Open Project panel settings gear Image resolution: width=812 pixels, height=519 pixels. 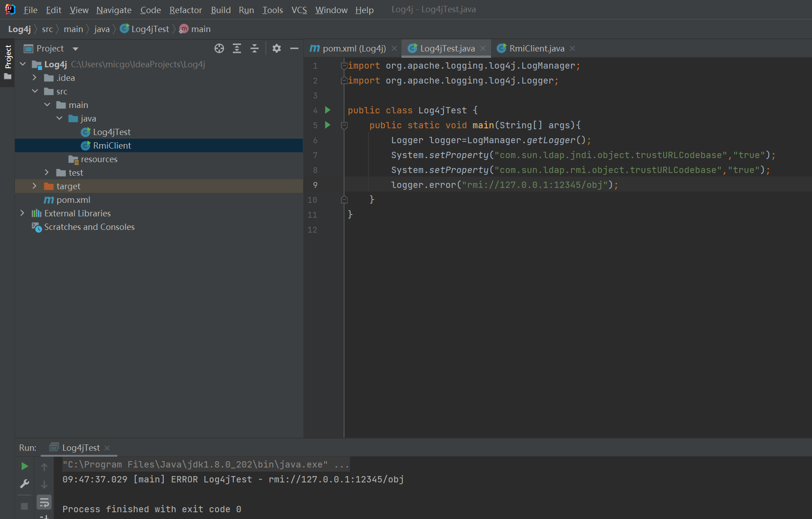(x=277, y=48)
